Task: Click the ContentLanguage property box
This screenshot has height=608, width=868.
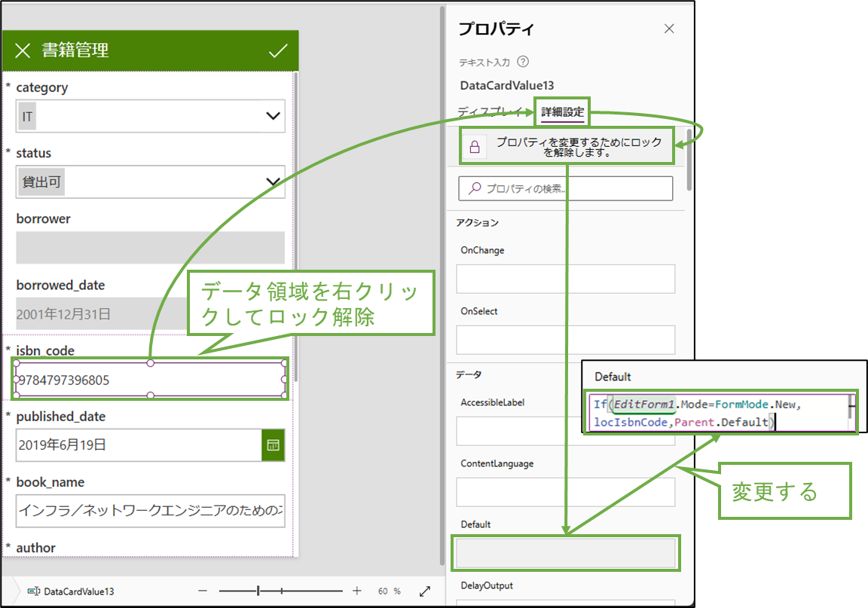Action: click(566, 492)
